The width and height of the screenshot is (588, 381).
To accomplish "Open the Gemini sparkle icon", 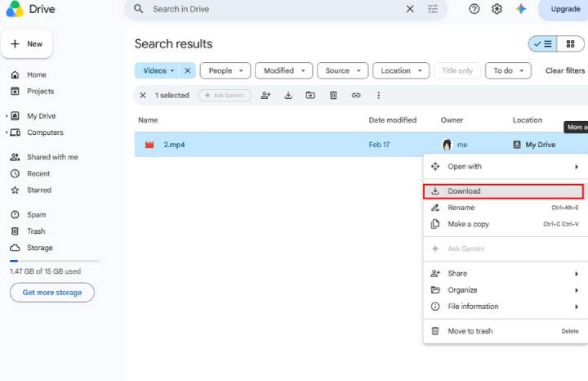I will [x=521, y=9].
